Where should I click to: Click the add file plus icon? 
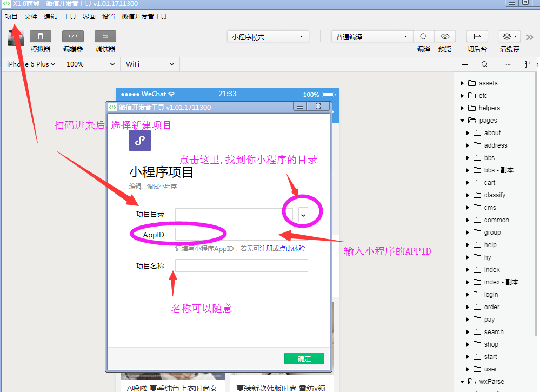(465, 64)
